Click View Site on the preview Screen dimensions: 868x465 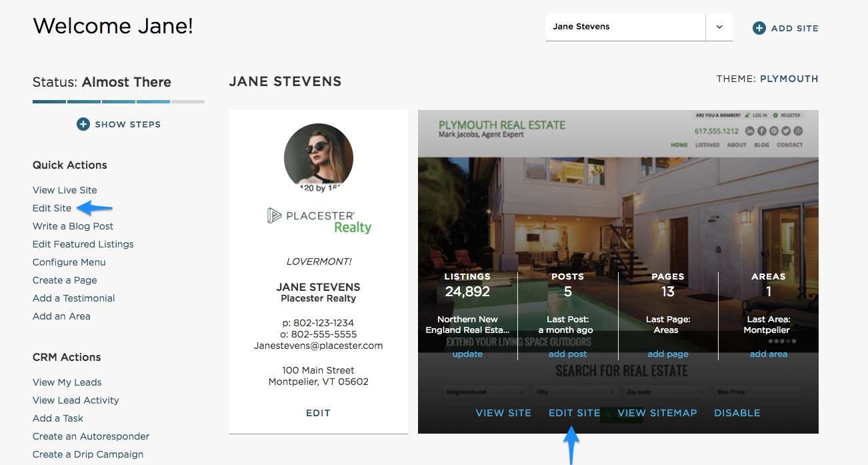point(503,413)
